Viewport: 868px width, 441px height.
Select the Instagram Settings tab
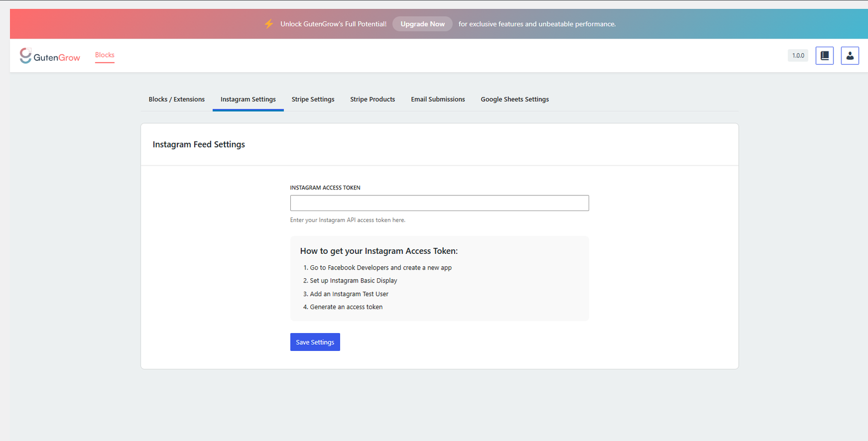point(248,99)
